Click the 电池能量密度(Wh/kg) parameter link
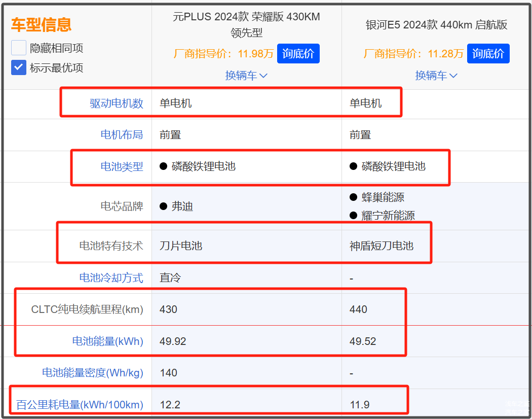 coord(92,373)
